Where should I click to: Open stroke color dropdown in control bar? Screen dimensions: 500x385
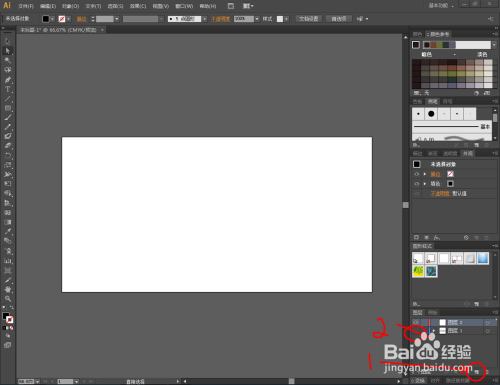coord(68,19)
